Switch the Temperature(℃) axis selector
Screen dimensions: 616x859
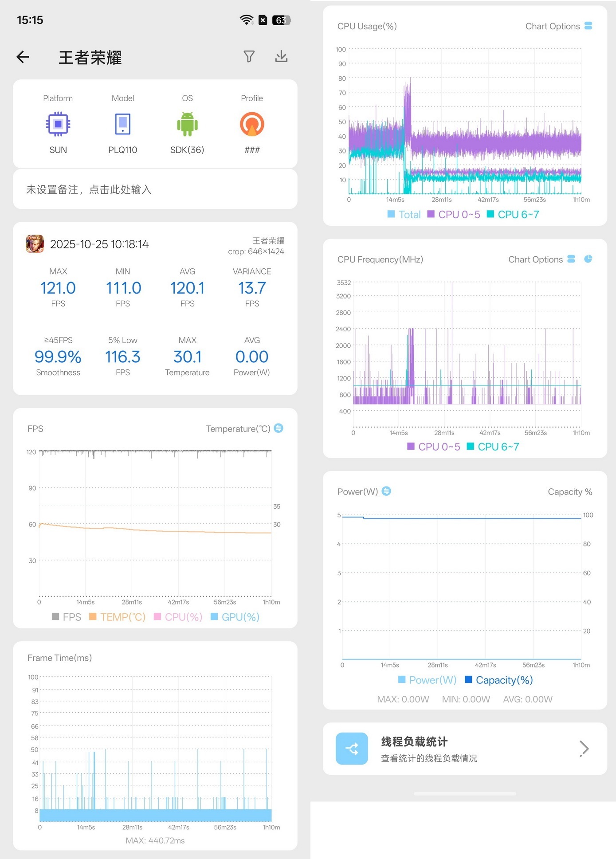(x=279, y=428)
